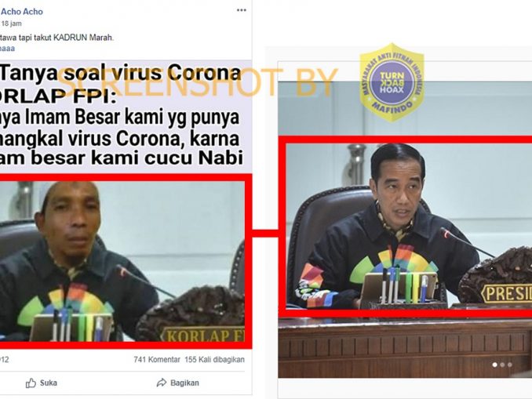Click the 18 jam post timestamp
This screenshot has width=532, height=399.
click(11, 24)
